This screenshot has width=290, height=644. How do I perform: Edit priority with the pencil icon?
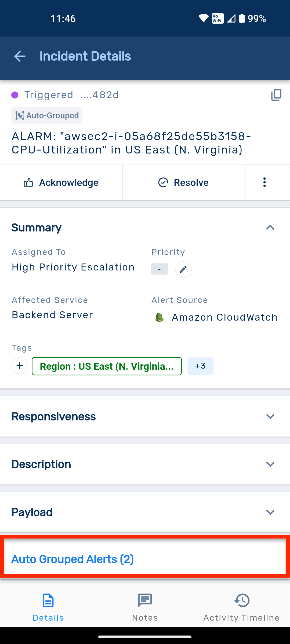coord(183,269)
